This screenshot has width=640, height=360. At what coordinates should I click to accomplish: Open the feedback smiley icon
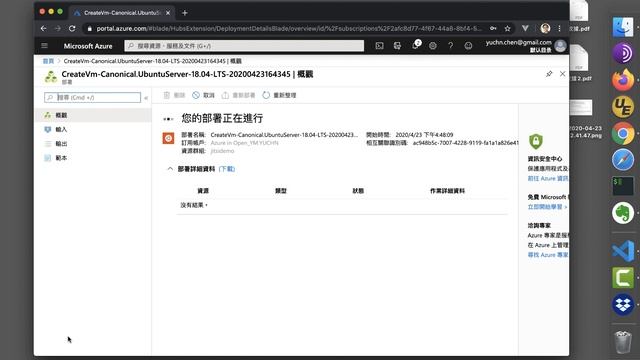point(468,46)
